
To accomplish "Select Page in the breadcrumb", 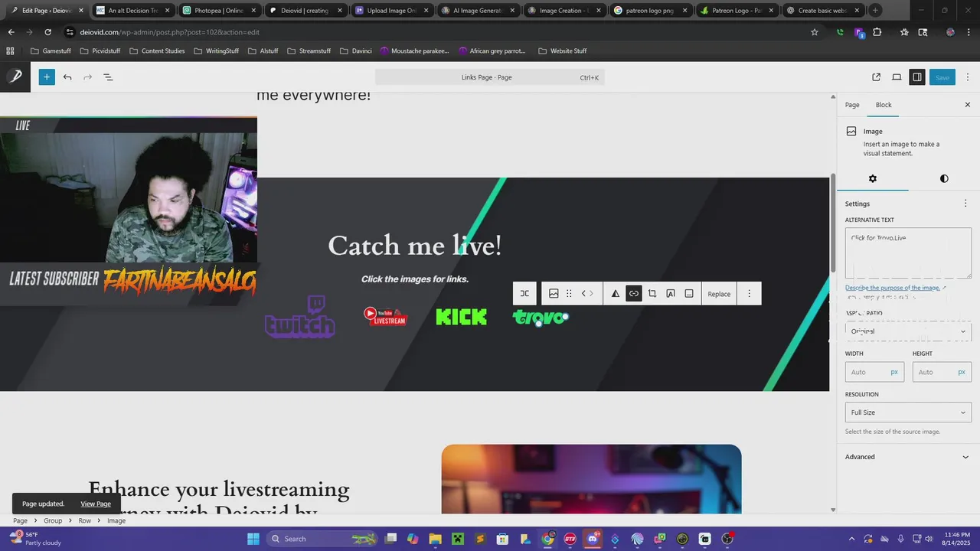I will click(20, 520).
